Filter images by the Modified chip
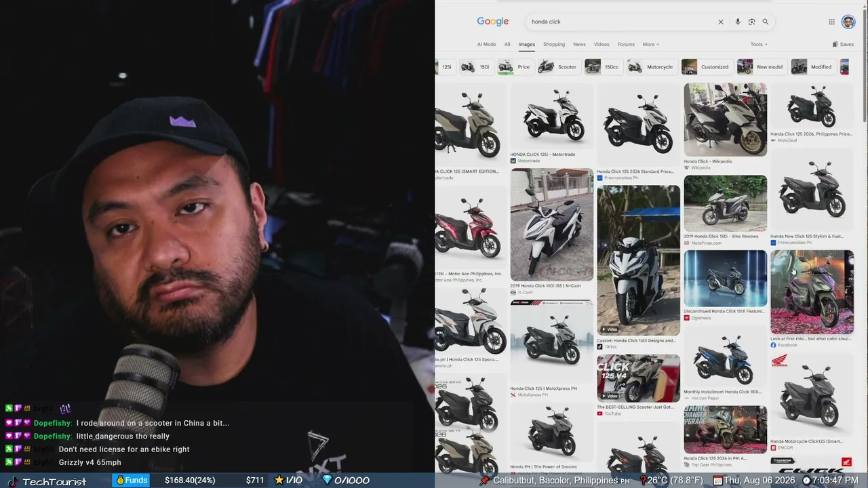Screen dimensions: 868x488 pos(812,66)
